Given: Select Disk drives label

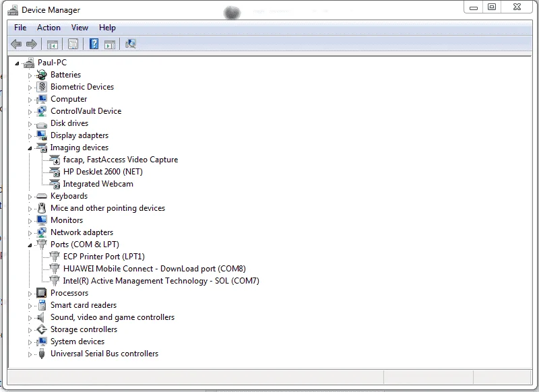Looking at the screenshot, I should pyautogui.click(x=69, y=123).
